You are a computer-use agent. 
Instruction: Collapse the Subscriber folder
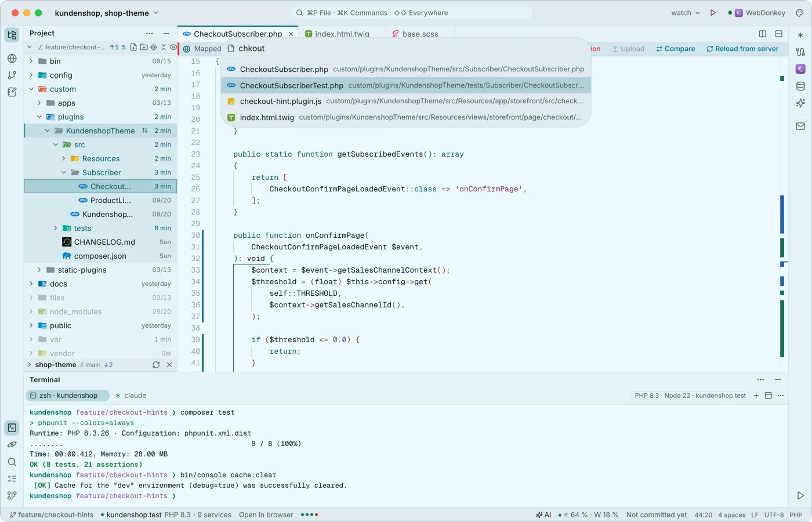pyautogui.click(x=64, y=172)
